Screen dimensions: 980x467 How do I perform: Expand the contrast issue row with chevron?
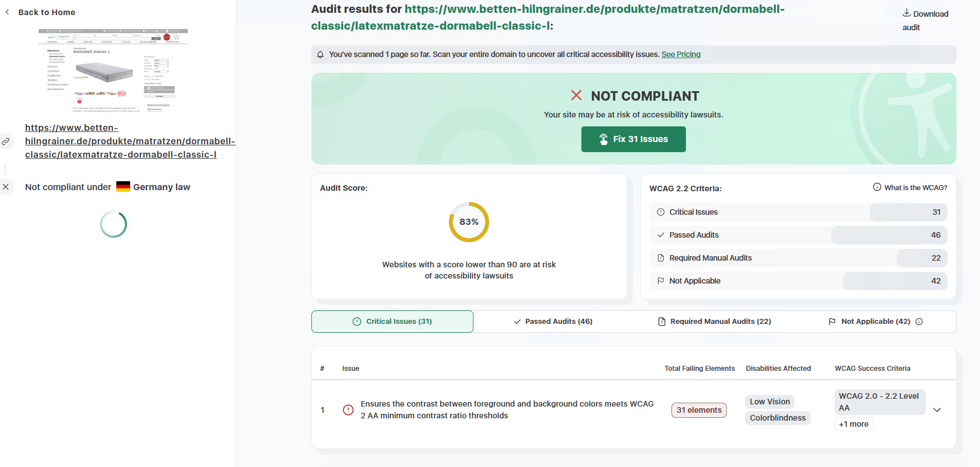click(937, 410)
